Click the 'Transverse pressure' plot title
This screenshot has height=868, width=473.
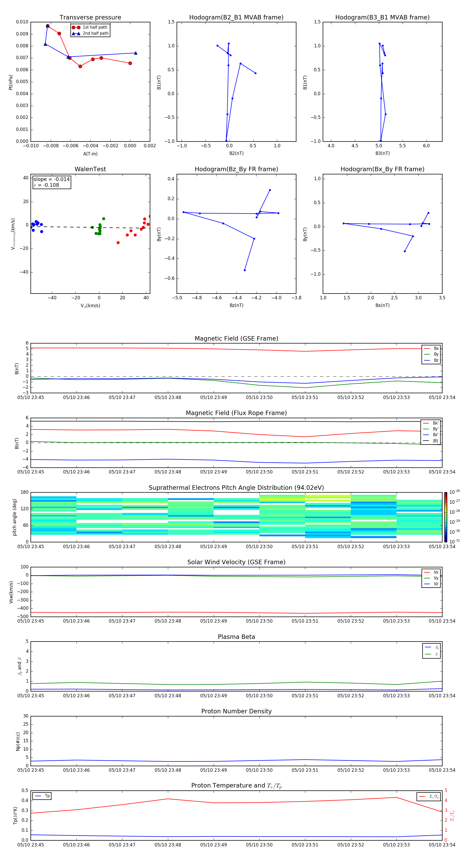click(x=90, y=18)
